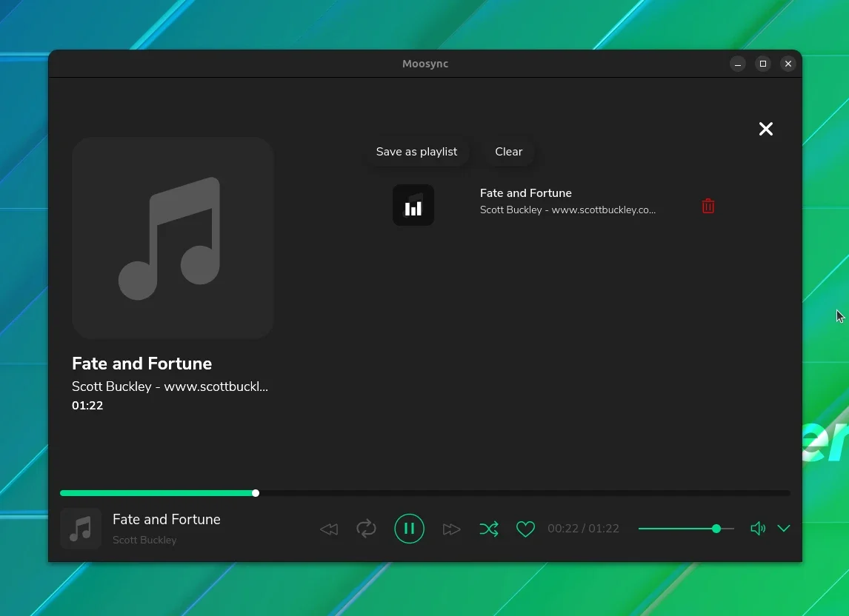
Task: Click queue artist text Scott Buckley - www.scottbuckley.co...
Action: 567,210
